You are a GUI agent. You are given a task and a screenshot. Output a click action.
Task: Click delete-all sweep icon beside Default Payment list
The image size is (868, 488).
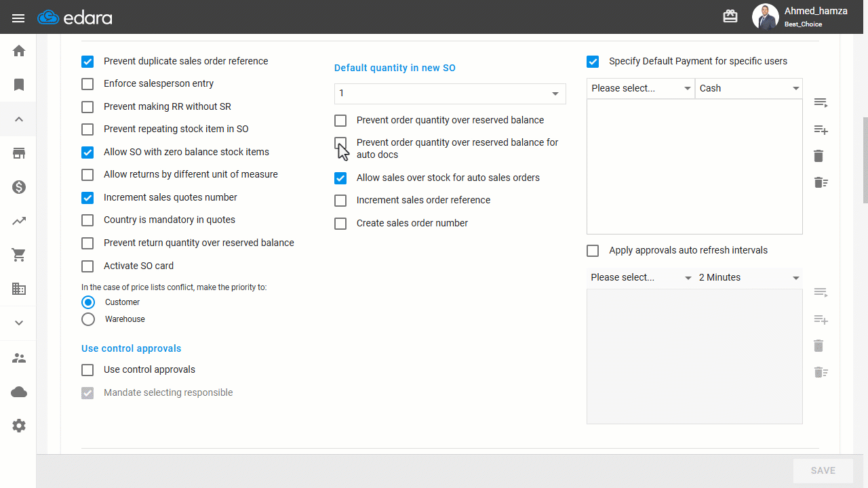pyautogui.click(x=821, y=182)
